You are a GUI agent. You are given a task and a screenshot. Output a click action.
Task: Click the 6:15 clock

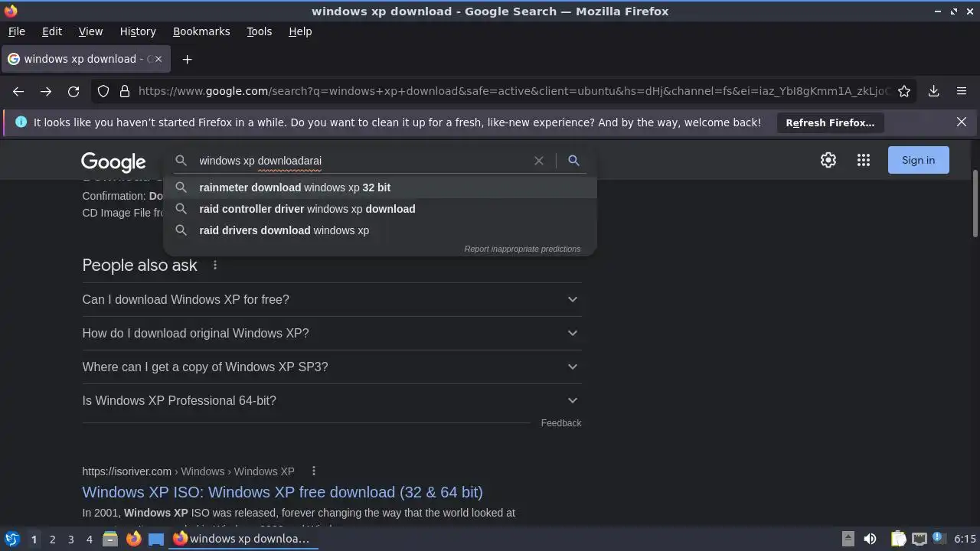click(x=965, y=539)
